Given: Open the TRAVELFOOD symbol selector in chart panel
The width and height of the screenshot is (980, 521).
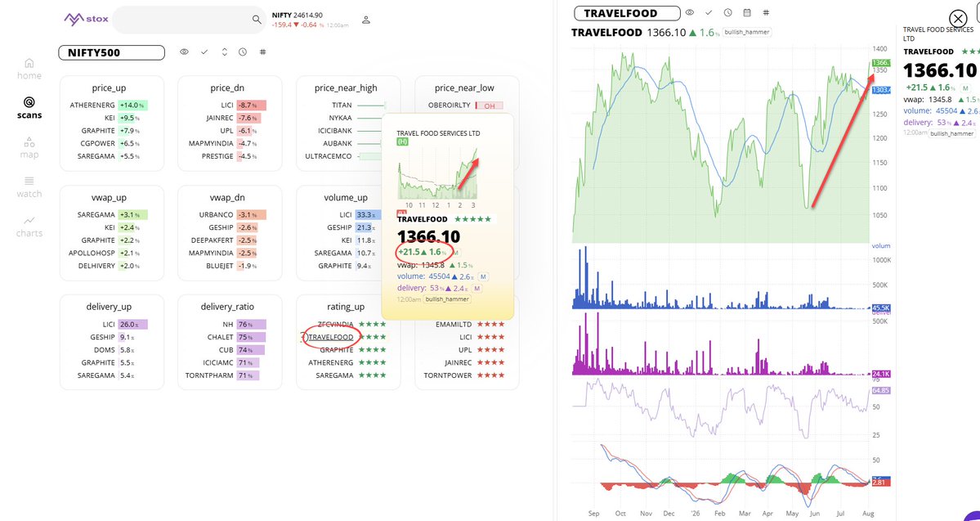Looking at the screenshot, I should (x=627, y=13).
